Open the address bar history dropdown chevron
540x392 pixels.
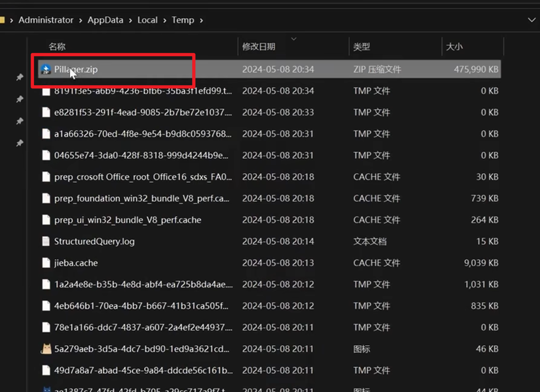532,20
